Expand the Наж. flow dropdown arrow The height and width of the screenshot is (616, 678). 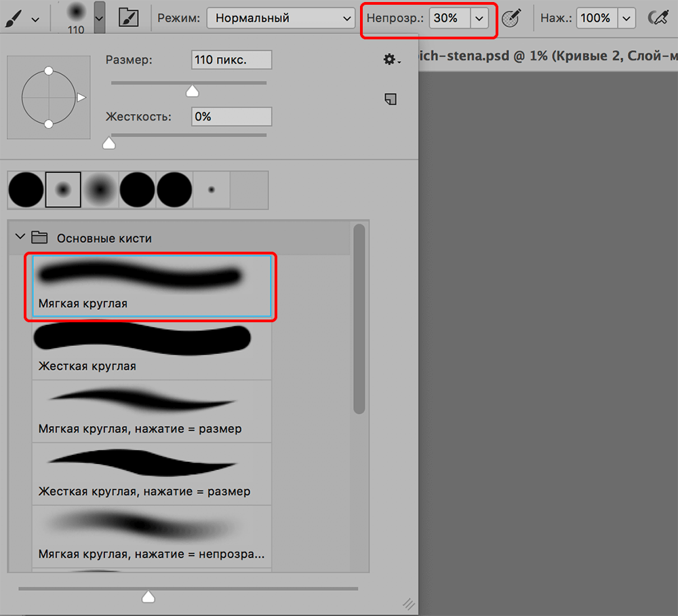pyautogui.click(x=626, y=18)
